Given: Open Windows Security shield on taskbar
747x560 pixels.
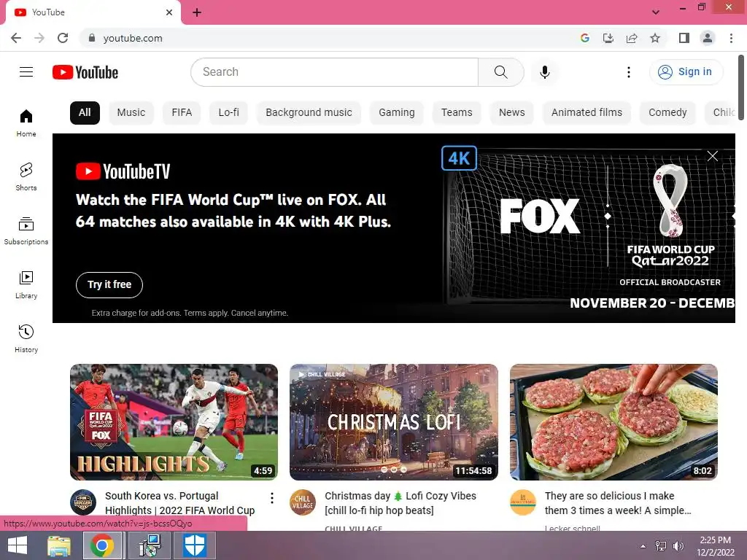Looking at the screenshot, I should pos(195,545).
